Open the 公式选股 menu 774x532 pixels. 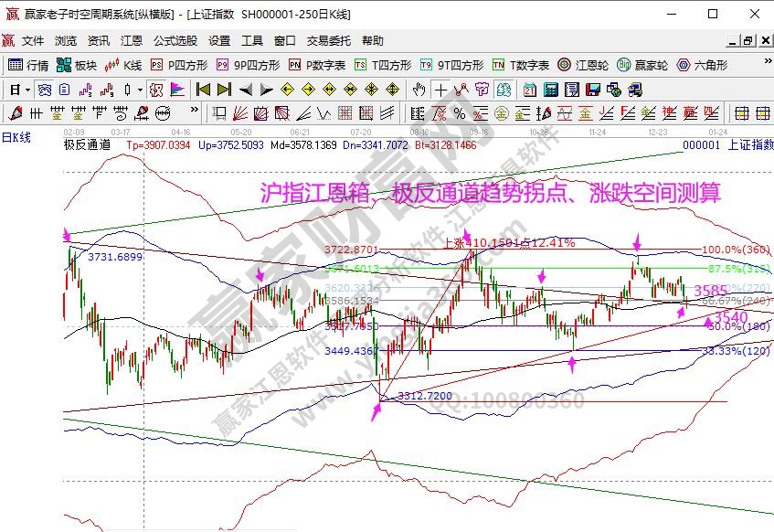pos(175,41)
